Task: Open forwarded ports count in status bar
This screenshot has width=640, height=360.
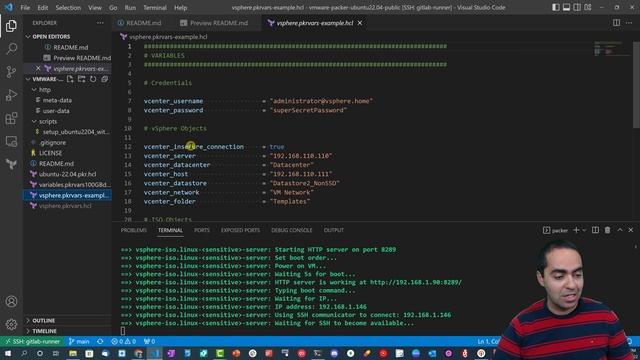Action: point(149,341)
